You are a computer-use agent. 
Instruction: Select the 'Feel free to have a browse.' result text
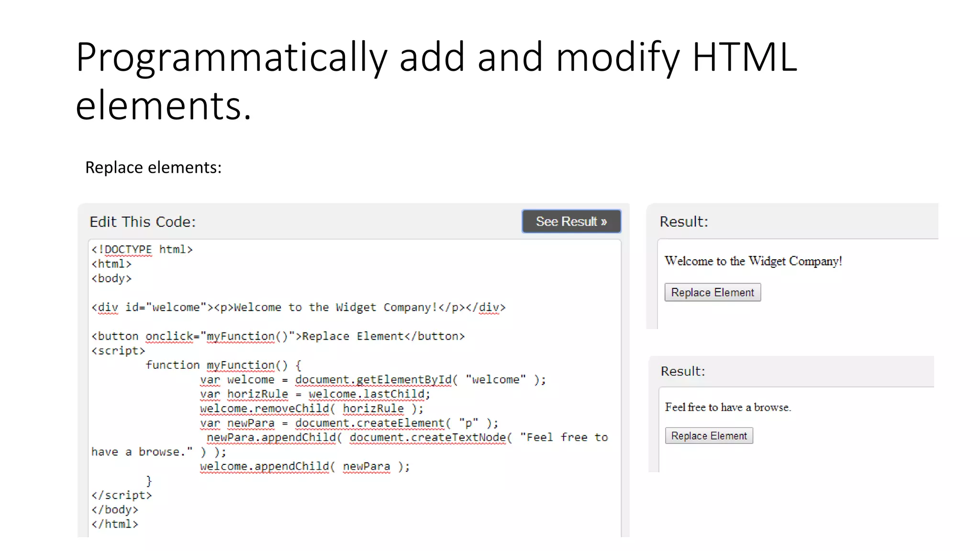[728, 407]
